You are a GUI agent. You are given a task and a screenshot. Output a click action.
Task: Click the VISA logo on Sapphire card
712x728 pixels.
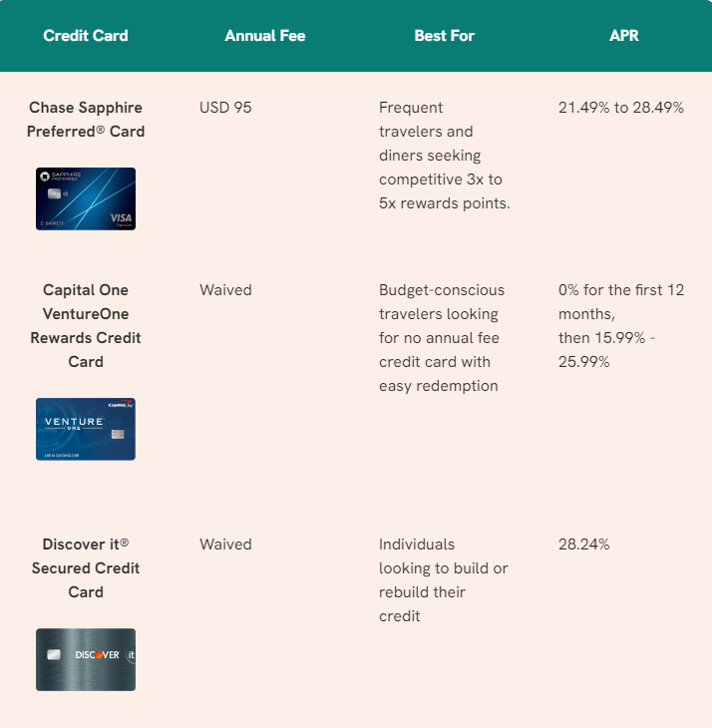coord(121,218)
